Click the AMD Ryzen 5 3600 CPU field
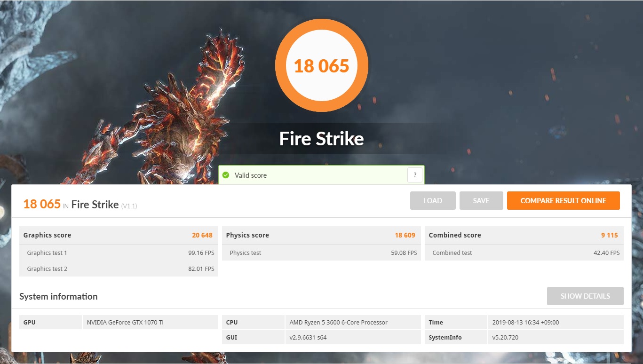643x364 pixels. tap(352, 323)
